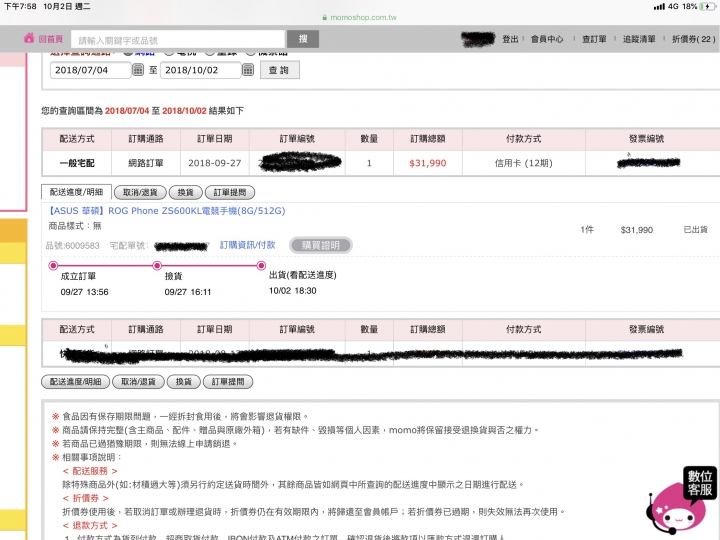
Task: Edit end date field 2018/10/02
Action: click(x=201, y=70)
